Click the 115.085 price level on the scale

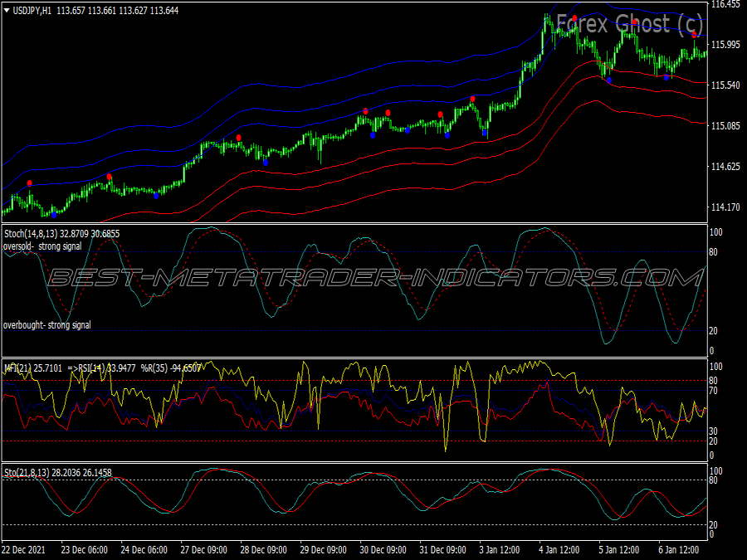pos(725,126)
